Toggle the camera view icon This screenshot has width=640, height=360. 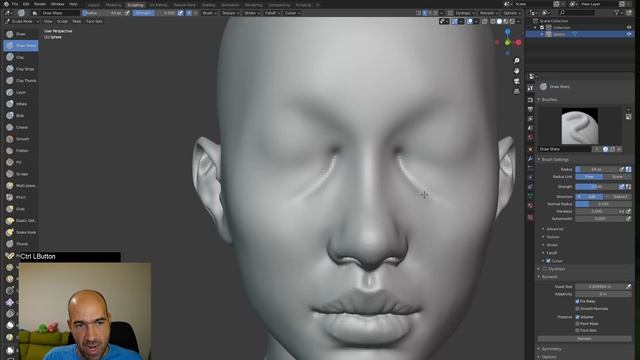(x=517, y=81)
